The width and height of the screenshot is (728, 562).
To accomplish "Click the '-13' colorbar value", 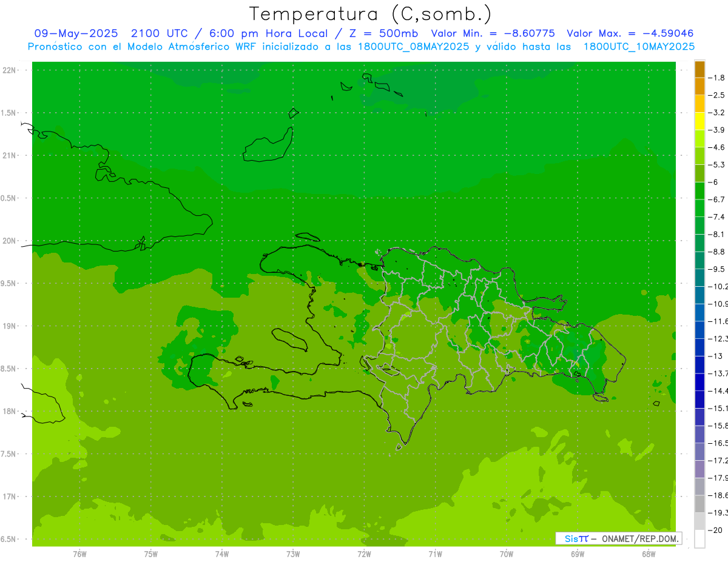I will click(x=716, y=356).
